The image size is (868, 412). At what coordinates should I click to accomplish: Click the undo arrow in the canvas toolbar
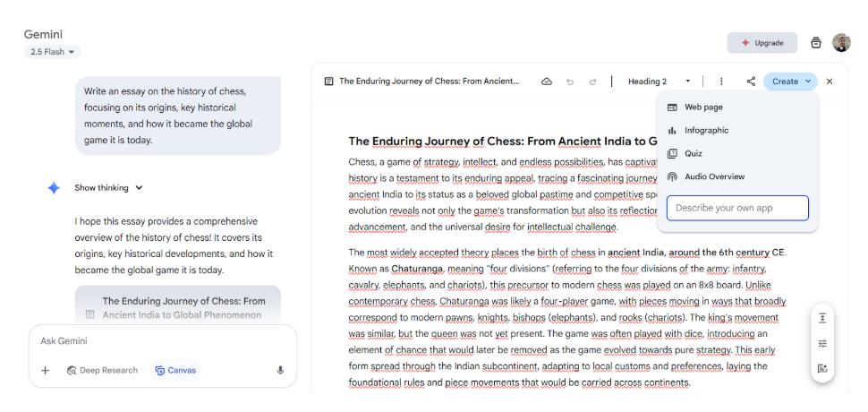pyautogui.click(x=570, y=82)
